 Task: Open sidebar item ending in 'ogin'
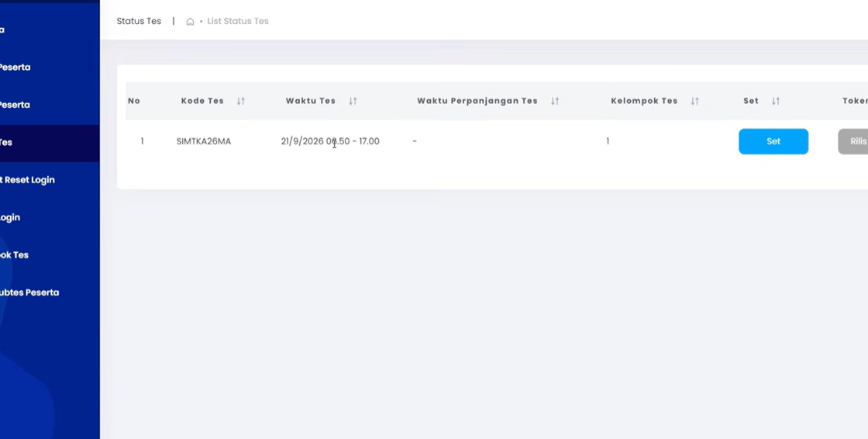coord(10,217)
